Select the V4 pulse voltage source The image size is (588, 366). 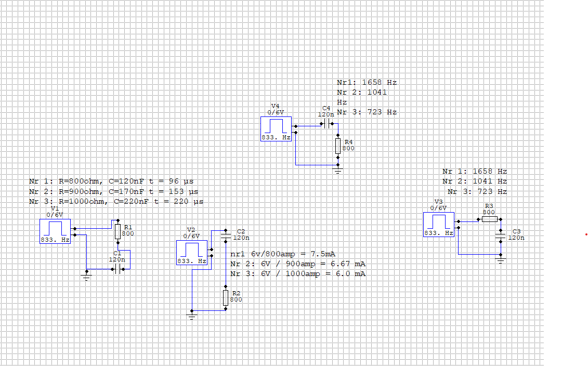(x=276, y=129)
